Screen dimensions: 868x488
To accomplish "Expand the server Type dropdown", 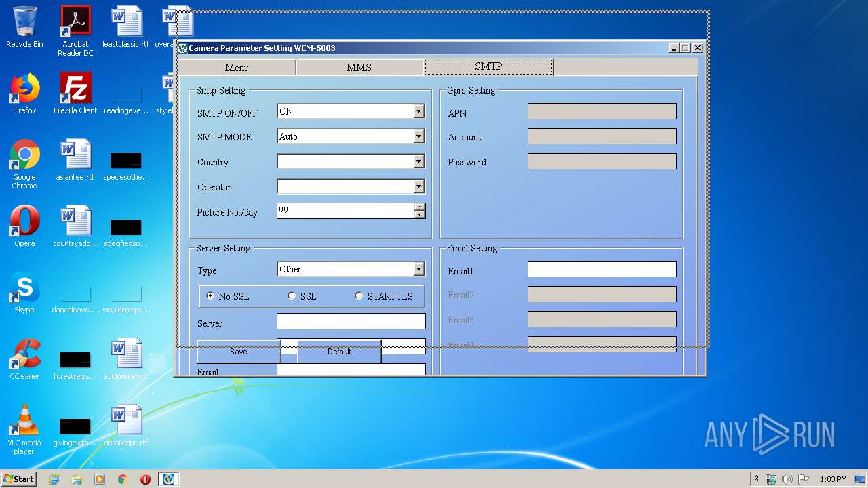I will pyautogui.click(x=418, y=269).
